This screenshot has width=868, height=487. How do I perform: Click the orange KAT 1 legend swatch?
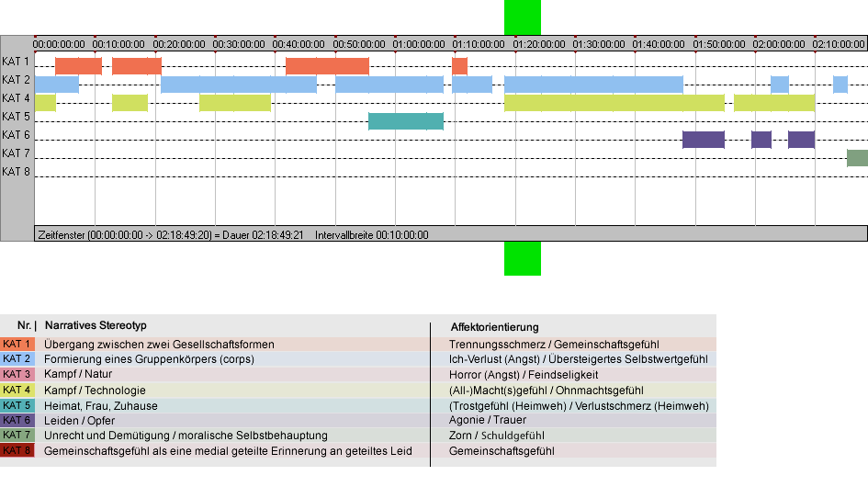17,344
